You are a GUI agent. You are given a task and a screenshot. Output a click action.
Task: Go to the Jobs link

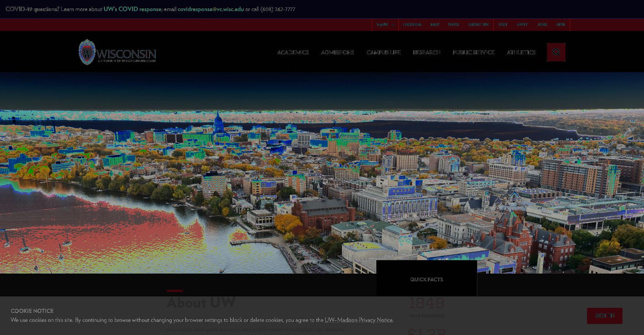542,25
